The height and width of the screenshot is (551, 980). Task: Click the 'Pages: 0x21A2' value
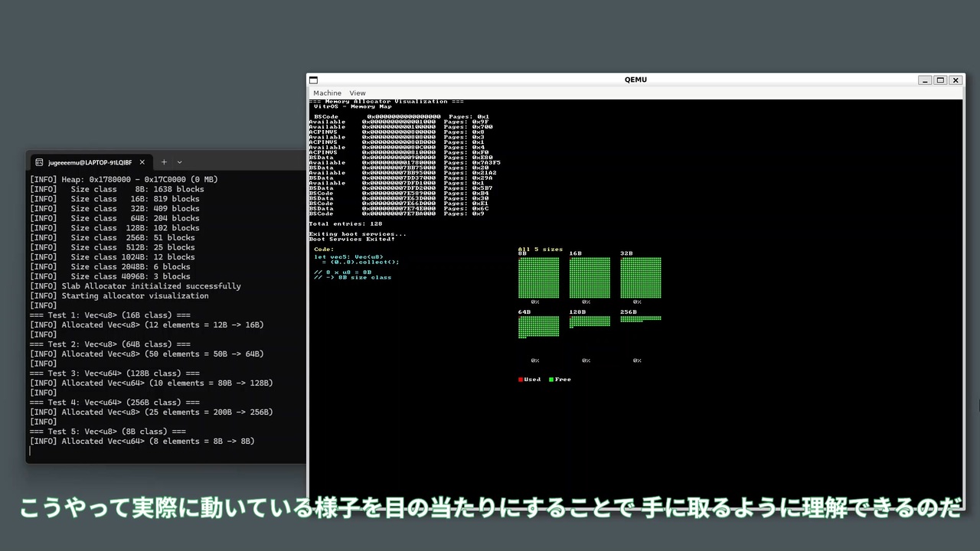471,173
